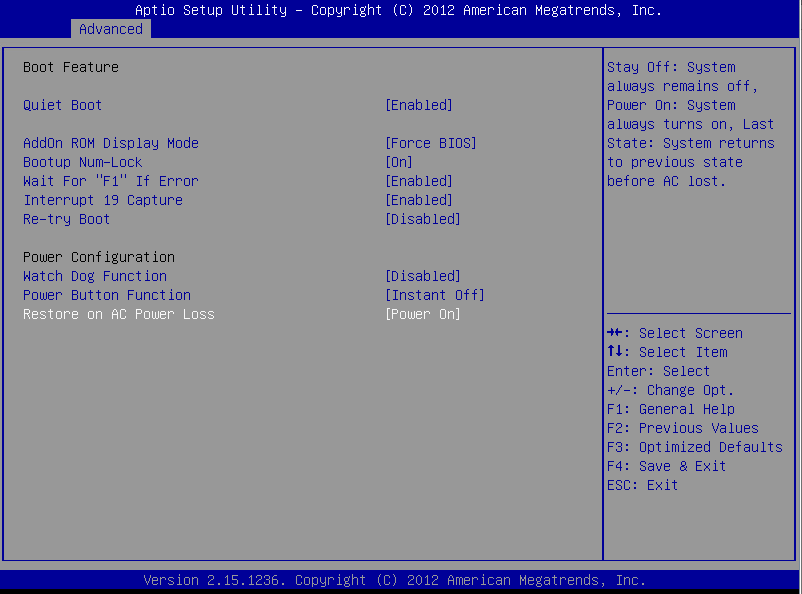The width and height of the screenshot is (802, 594).
Task: Toggle the Quiet Boot Enabled value
Action: point(419,105)
